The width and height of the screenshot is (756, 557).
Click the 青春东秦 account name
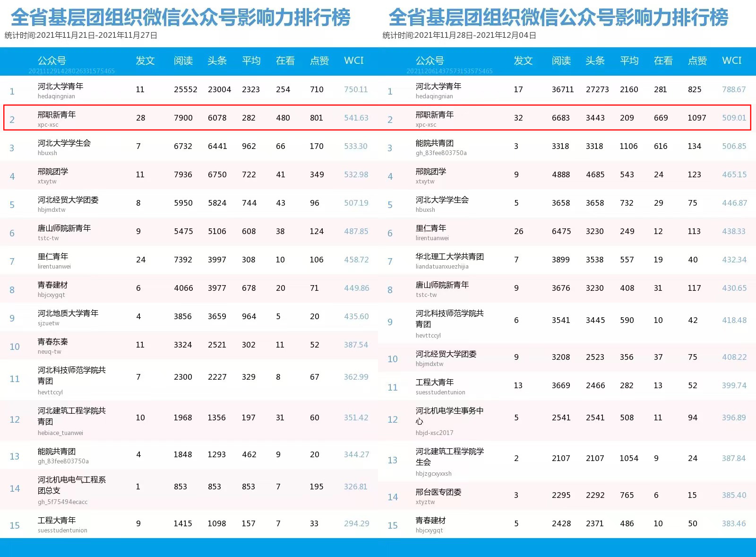coord(52,341)
